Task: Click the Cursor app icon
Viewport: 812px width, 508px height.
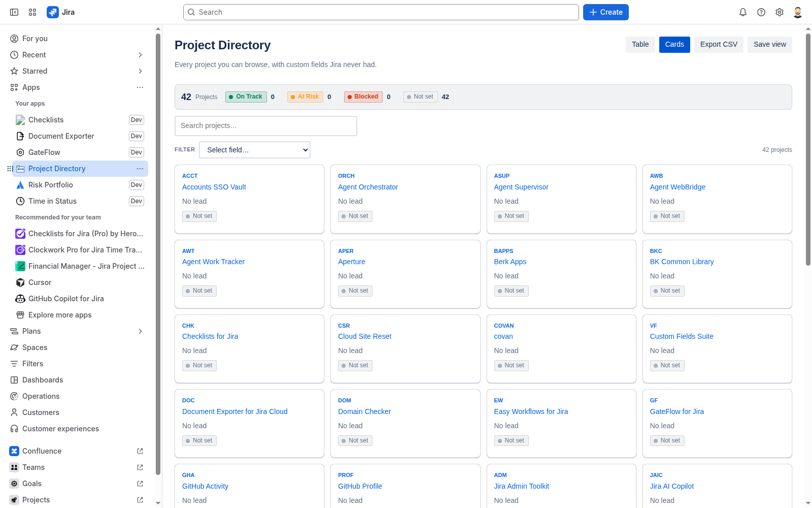Action: pyautogui.click(x=20, y=282)
